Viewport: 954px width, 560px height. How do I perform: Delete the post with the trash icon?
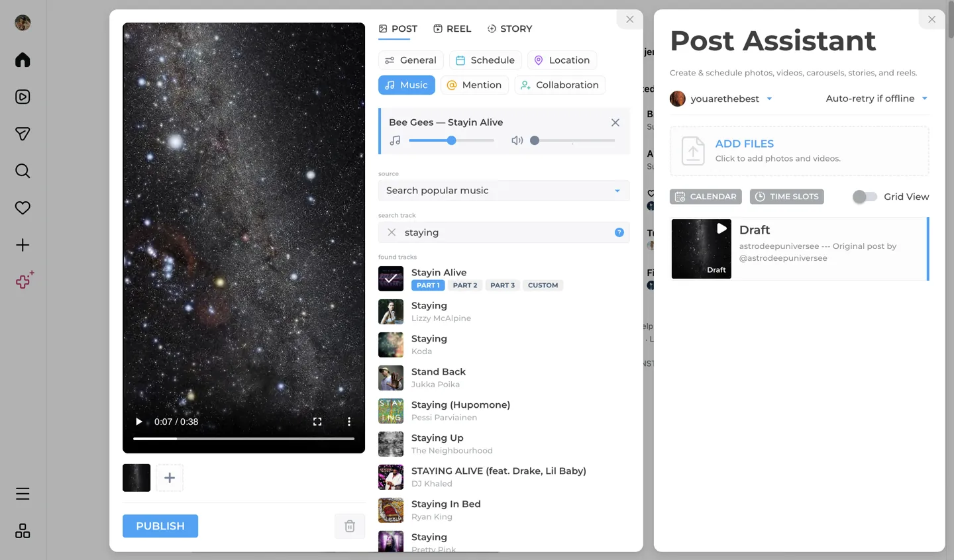(350, 526)
